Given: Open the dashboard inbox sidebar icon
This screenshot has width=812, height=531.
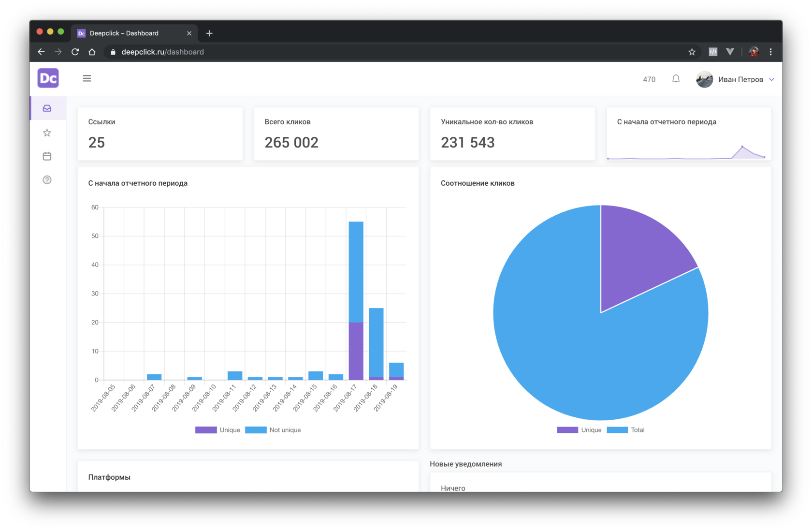Looking at the screenshot, I should click(x=47, y=108).
